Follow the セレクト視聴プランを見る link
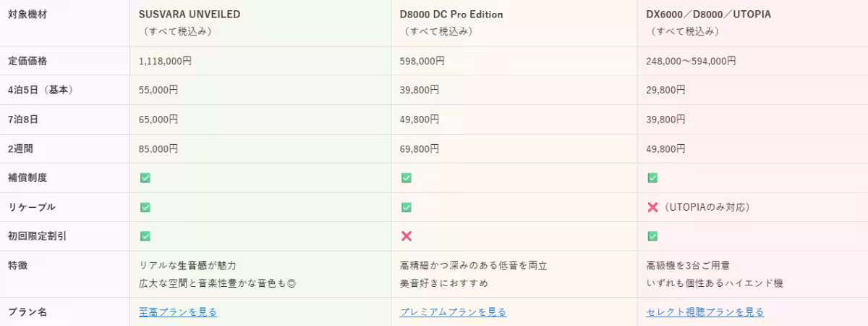This screenshot has height=326, width=868. click(x=705, y=312)
